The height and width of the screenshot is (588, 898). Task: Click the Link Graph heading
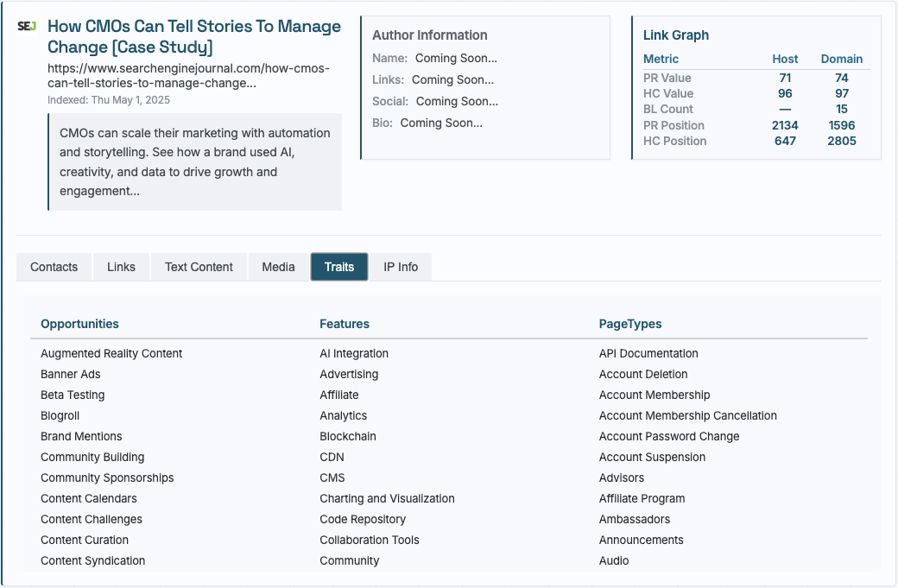tap(676, 35)
